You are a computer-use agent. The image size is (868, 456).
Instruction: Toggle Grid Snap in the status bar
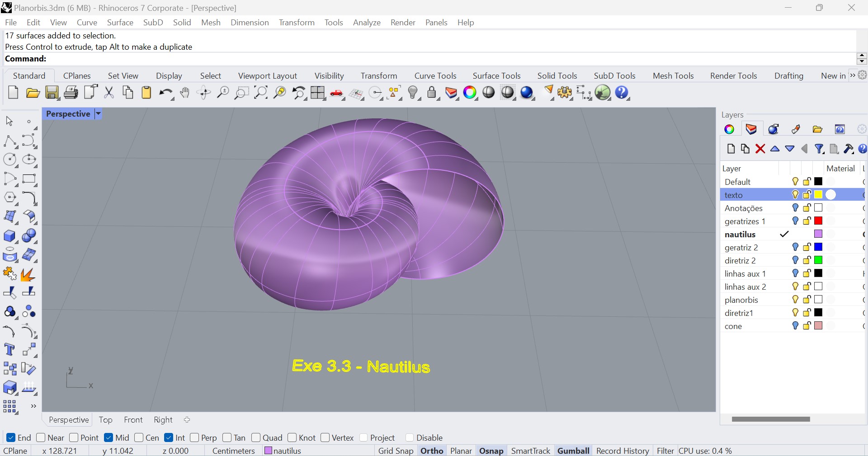point(396,451)
